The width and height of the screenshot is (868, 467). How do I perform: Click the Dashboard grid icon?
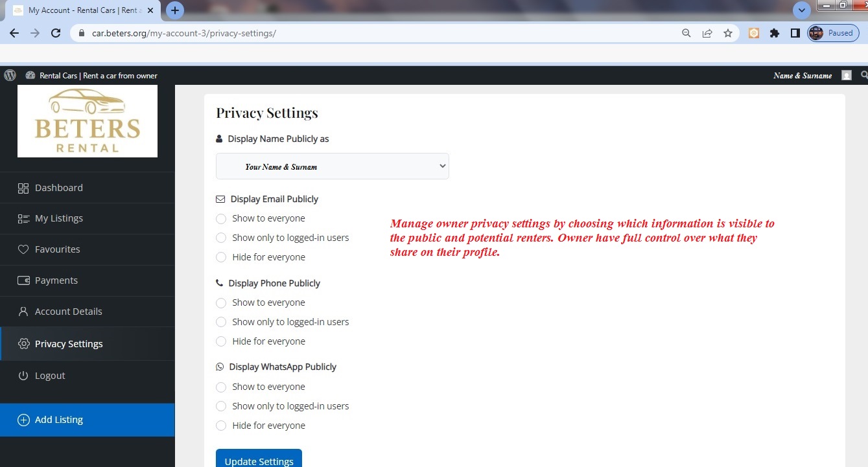[x=23, y=188]
